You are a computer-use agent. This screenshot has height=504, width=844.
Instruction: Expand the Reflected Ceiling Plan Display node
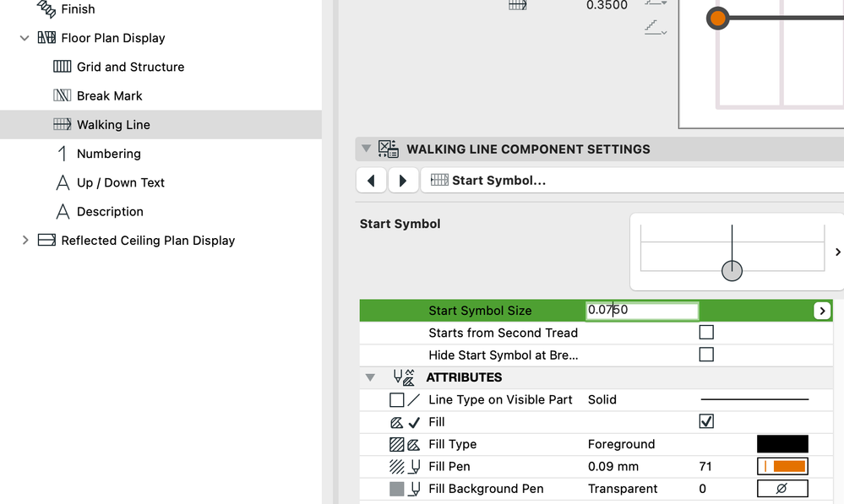[x=25, y=240]
